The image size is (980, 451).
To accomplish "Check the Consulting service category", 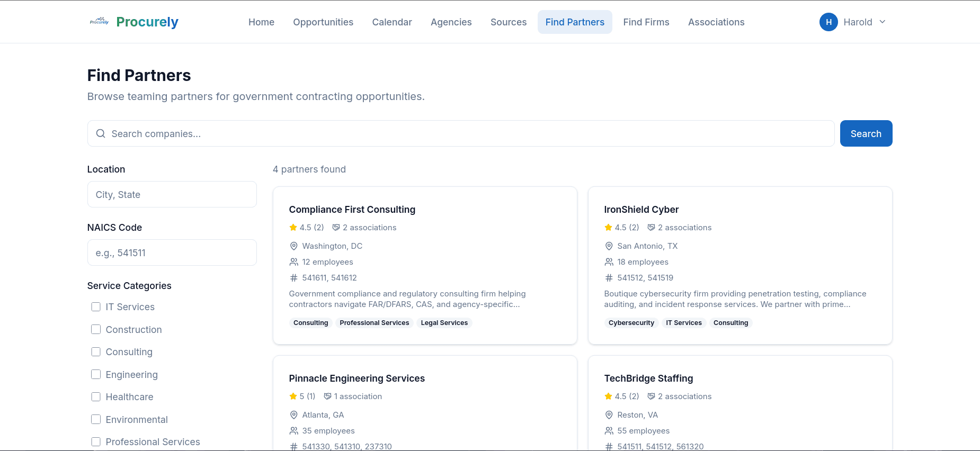I will [96, 351].
